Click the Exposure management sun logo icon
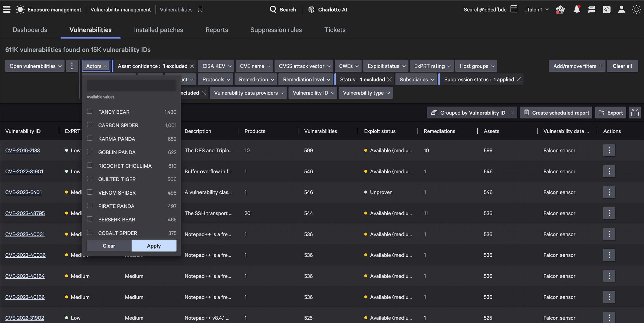644x323 pixels. click(x=20, y=10)
